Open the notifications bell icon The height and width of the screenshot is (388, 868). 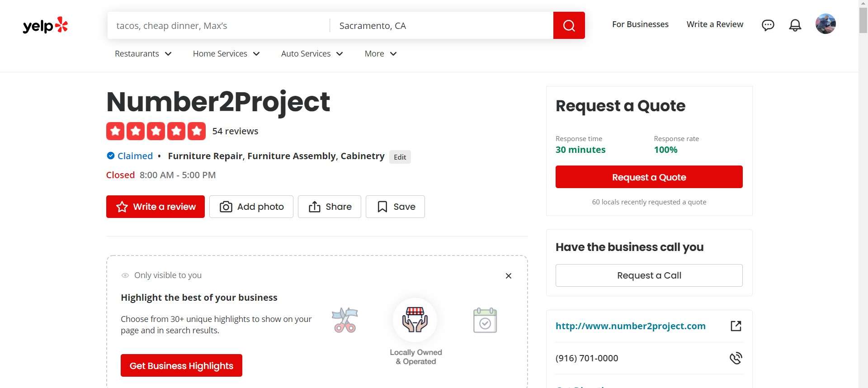(795, 25)
